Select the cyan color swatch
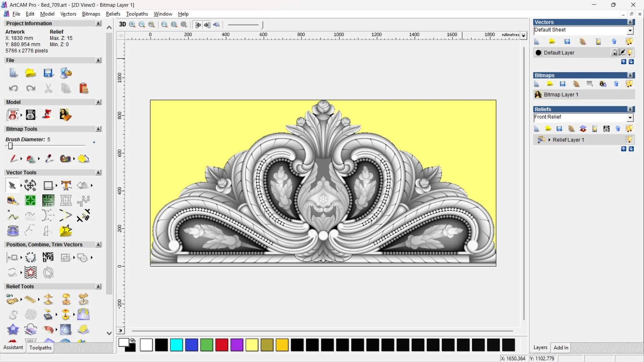The image size is (644, 362). [x=176, y=345]
